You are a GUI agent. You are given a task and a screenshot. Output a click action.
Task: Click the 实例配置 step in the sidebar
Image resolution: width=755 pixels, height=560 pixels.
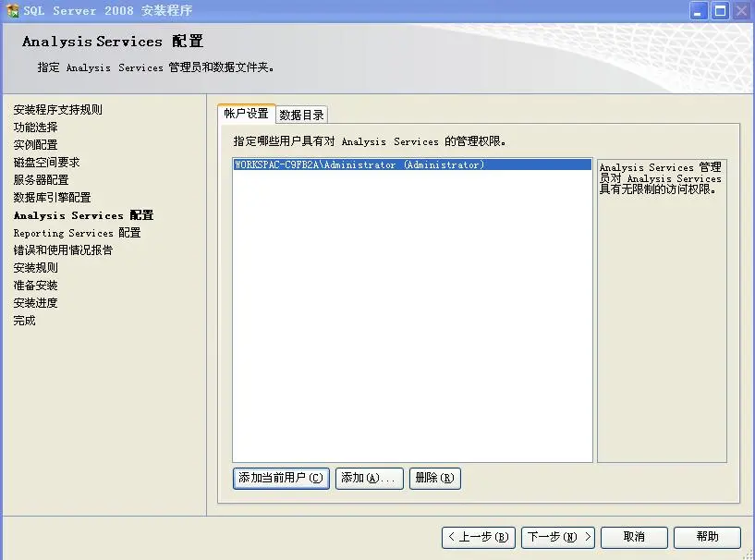[x=36, y=145]
